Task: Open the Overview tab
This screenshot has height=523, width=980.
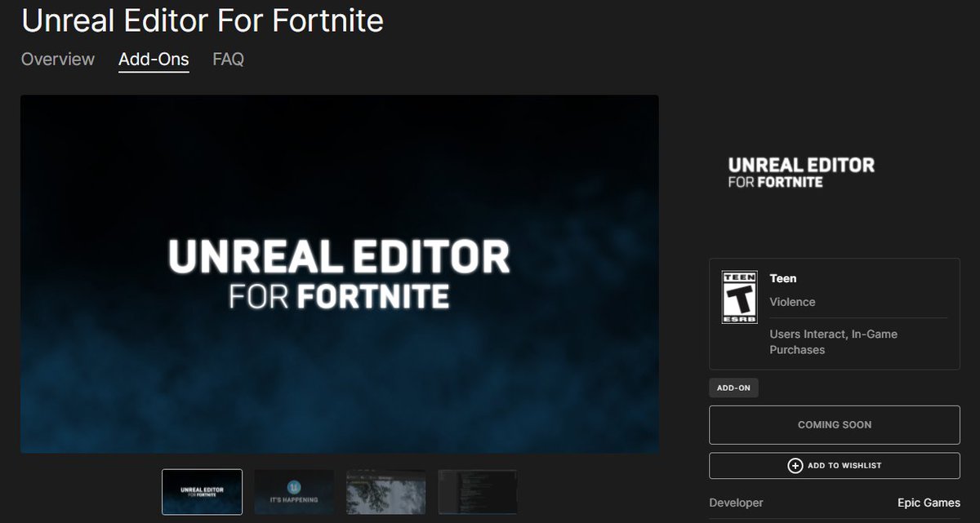Action: tap(58, 60)
